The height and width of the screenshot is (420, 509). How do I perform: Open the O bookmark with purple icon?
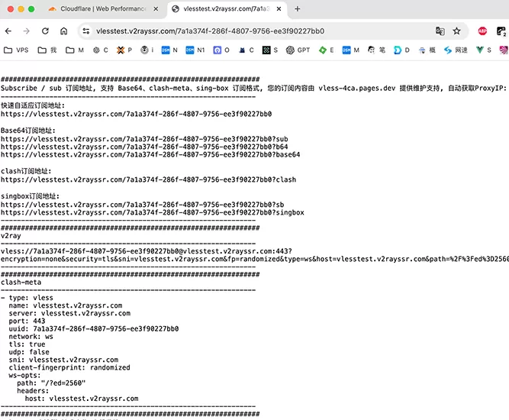tap(221, 50)
